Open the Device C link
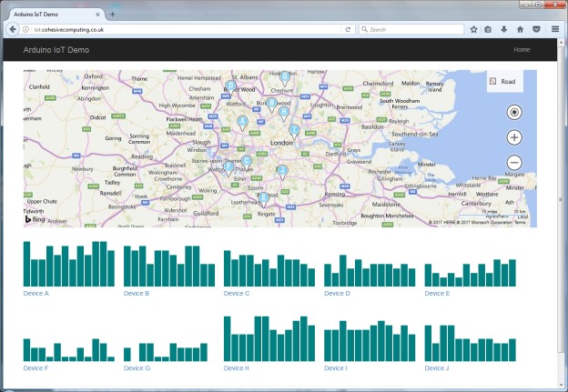The width and height of the screenshot is (568, 392). pyautogui.click(x=237, y=294)
